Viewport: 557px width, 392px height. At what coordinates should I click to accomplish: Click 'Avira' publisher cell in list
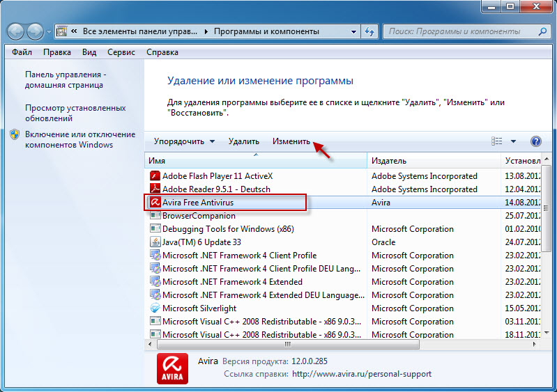tap(381, 202)
